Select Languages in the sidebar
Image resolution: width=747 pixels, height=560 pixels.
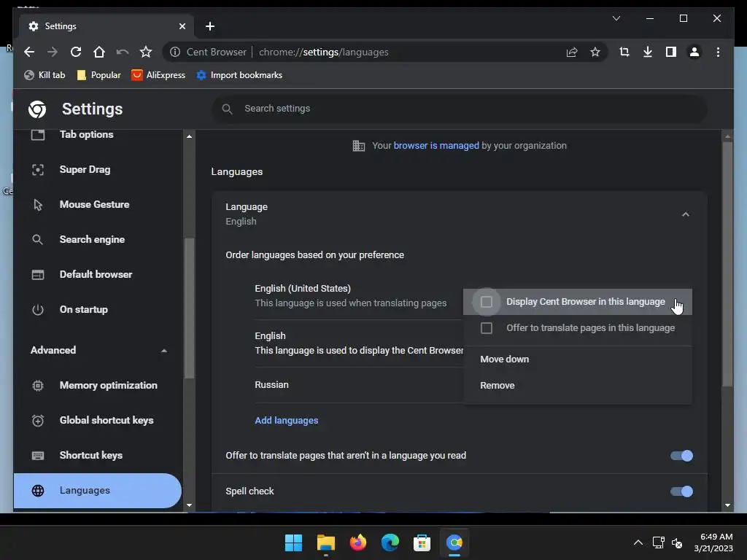pos(98,491)
